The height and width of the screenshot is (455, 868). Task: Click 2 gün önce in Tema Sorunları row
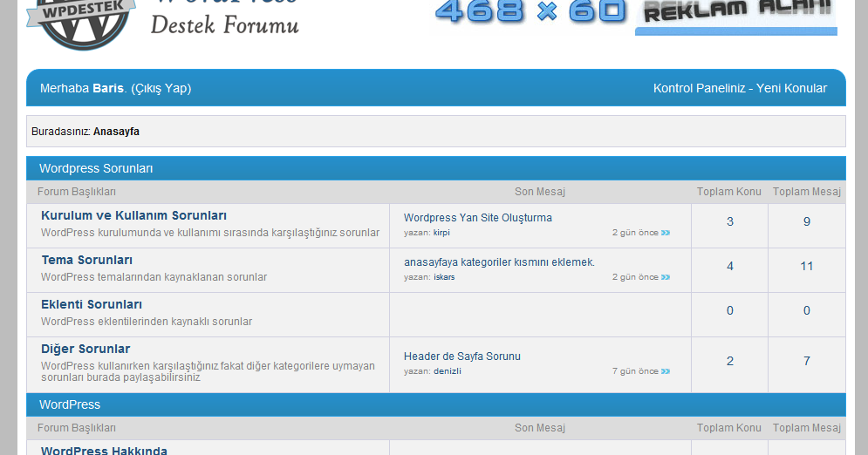click(x=635, y=277)
